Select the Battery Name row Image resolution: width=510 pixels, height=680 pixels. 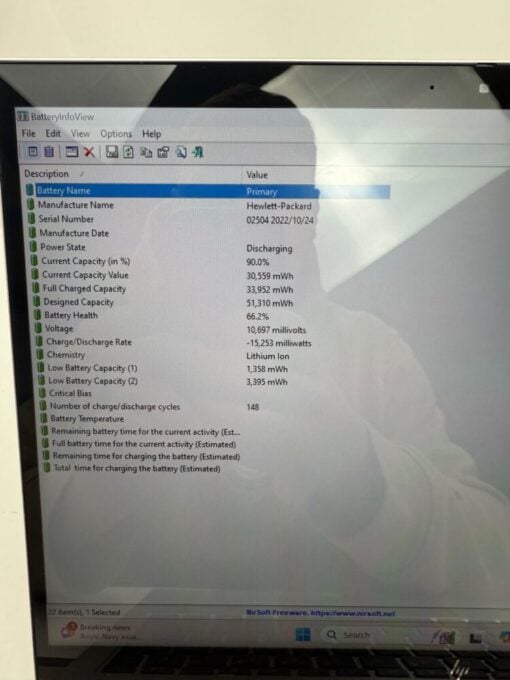pos(207,191)
